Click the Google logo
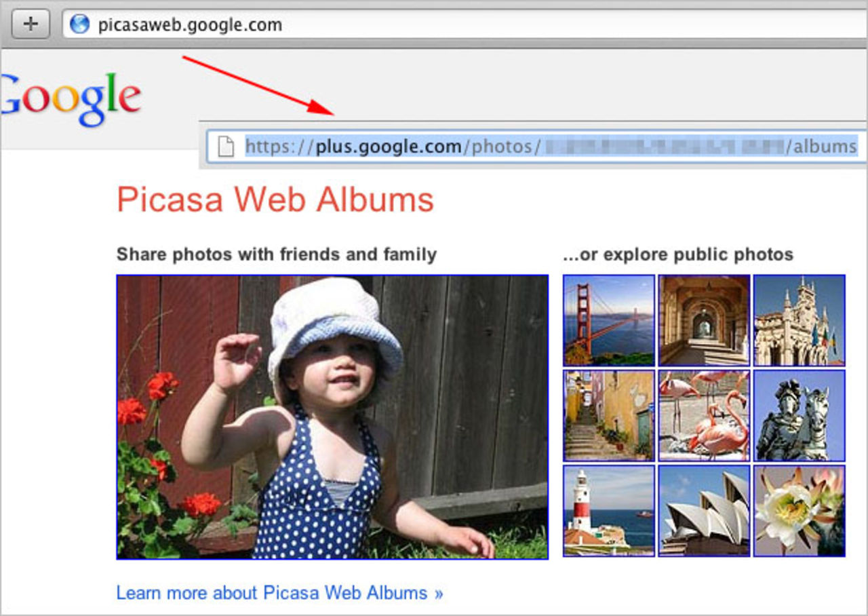Screen dimensions: 868x616 tap(68, 95)
